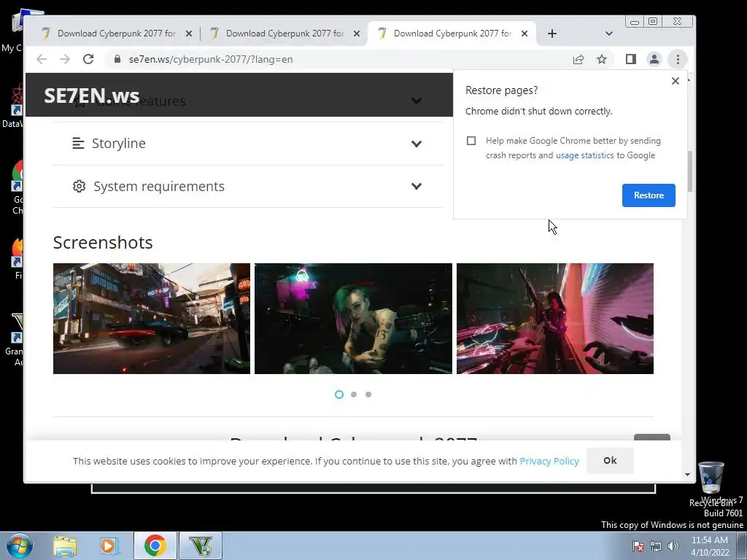This screenshot has height=560, width=747.
Task: Reload the page with the refresh icon
Action: point(88,59)
